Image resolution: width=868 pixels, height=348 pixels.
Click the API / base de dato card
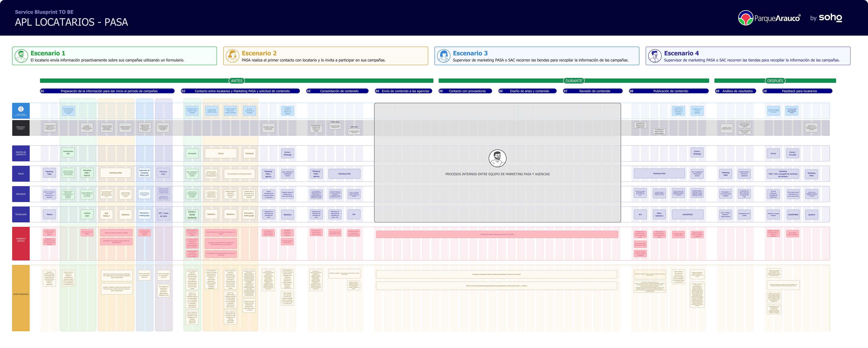pyautogui.click(x=163, y=215)
